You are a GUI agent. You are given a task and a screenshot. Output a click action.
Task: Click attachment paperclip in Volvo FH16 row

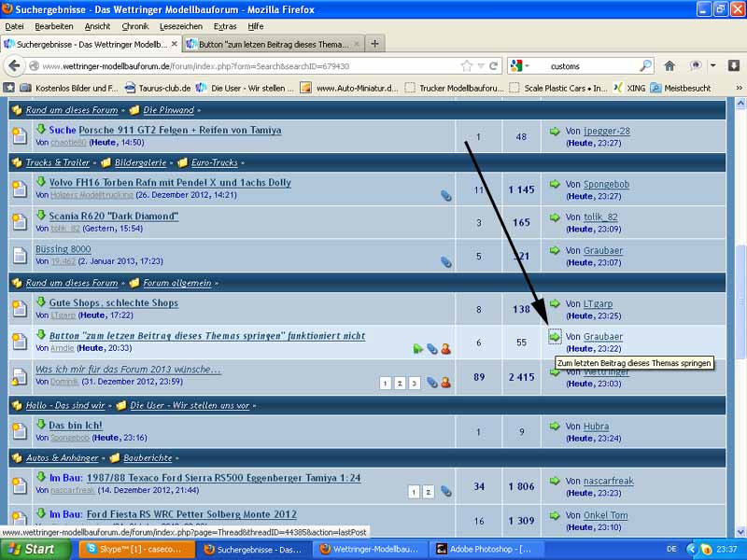[446, 195]
